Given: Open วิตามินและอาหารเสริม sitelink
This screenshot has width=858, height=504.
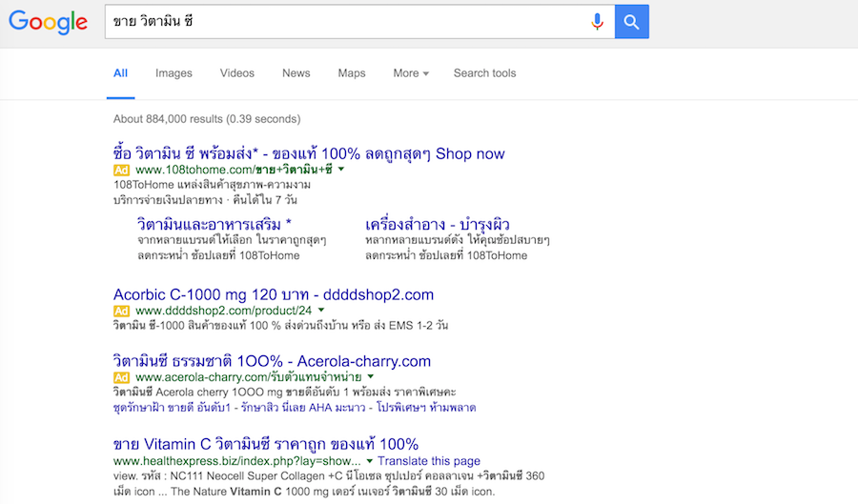Looking at the screenshot, I should pos(214,224).
